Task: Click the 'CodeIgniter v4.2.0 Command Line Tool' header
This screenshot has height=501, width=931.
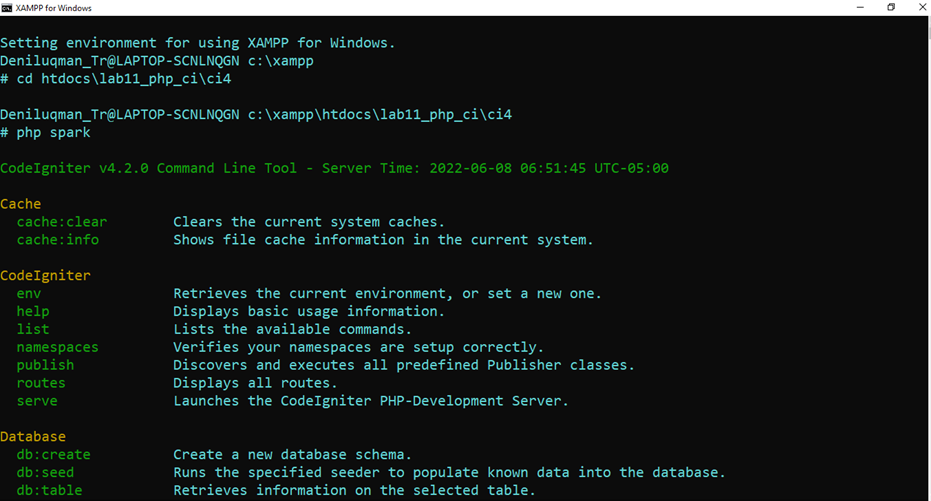Action: [x=148, y=168]
